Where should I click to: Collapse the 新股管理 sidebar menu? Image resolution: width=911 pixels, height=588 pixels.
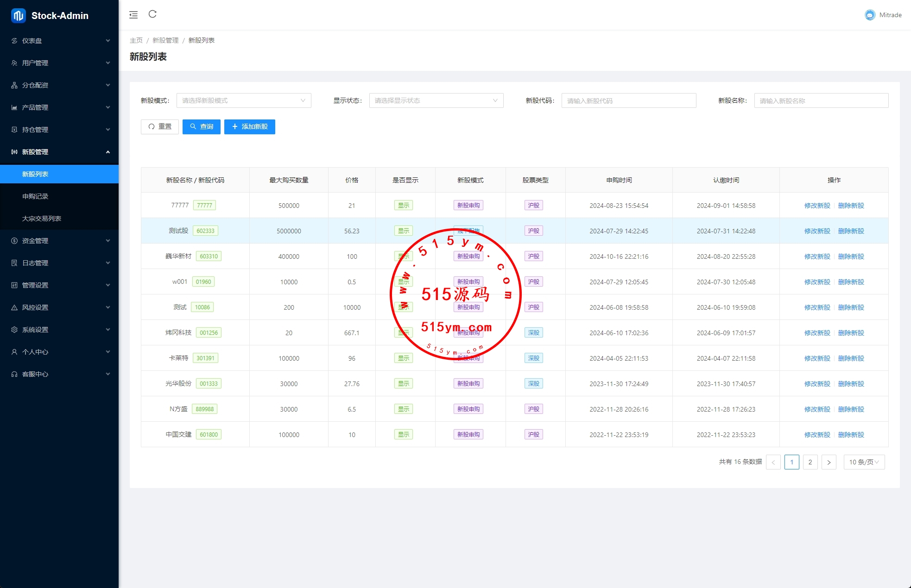59,152
